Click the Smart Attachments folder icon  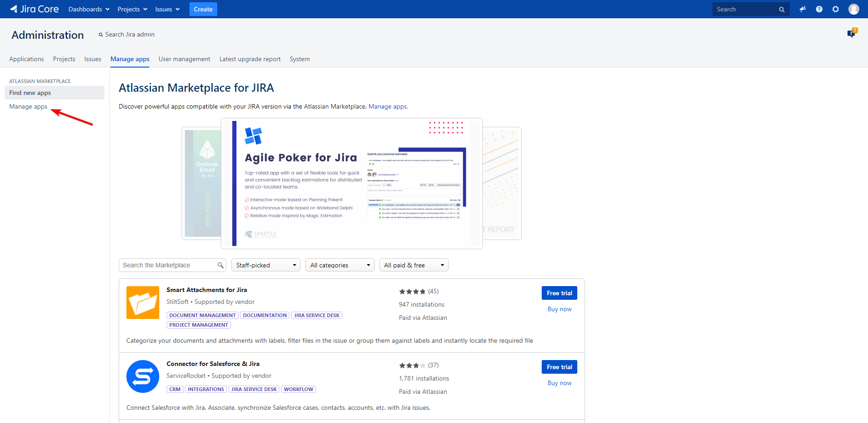143,303
